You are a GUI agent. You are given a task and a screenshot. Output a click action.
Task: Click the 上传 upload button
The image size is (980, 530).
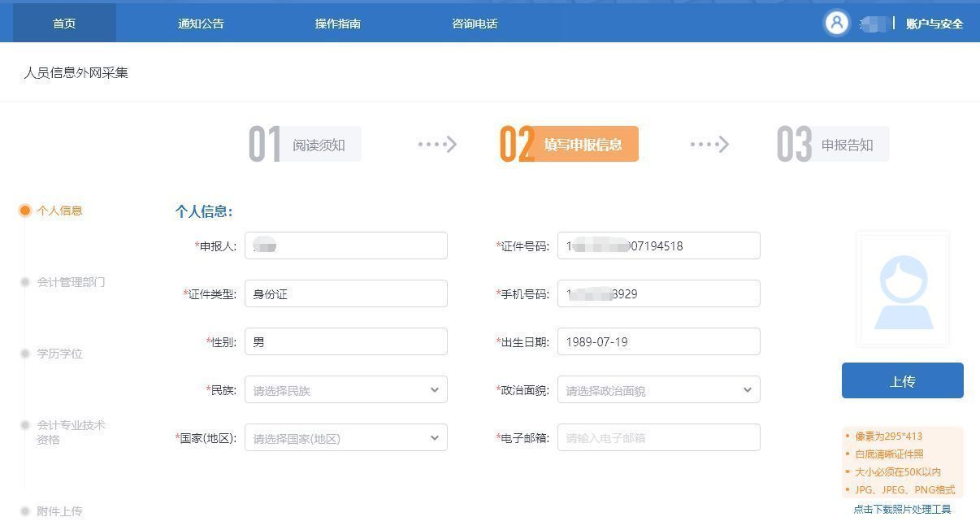coord(902,380)
